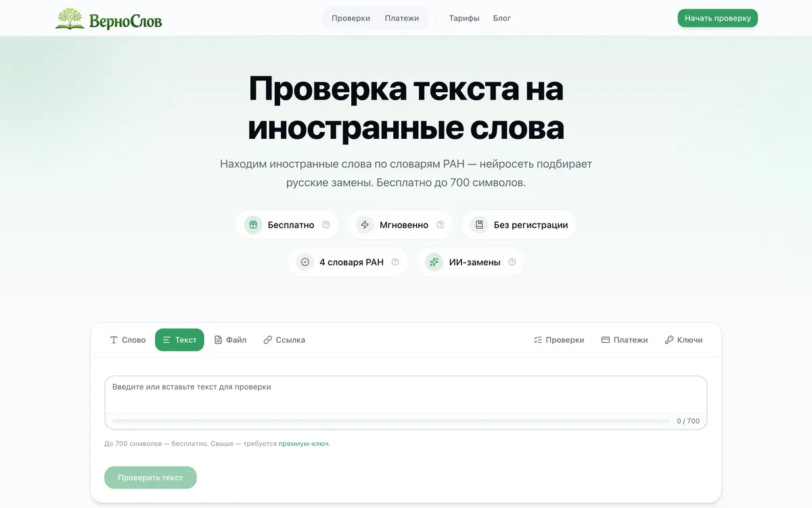Click the Без регистрации label

[x=531, y=225]
